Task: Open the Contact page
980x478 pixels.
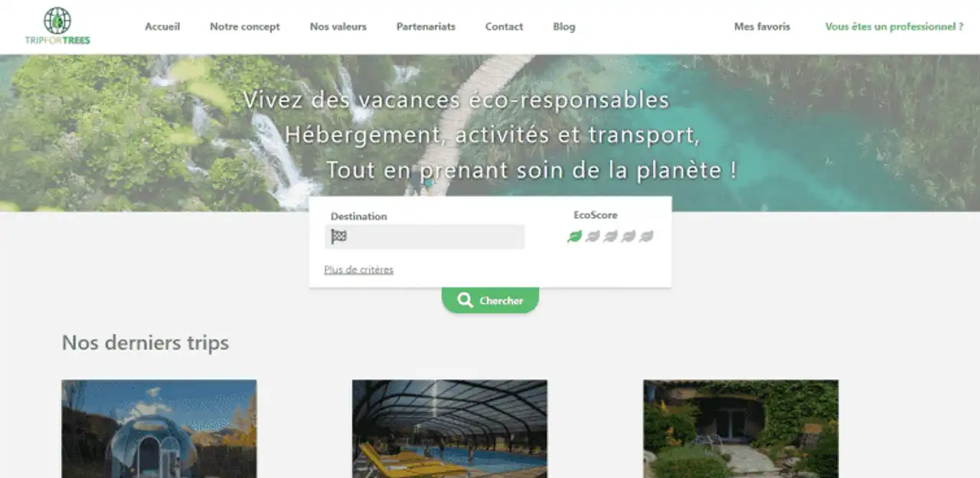Action: [504, 26]
